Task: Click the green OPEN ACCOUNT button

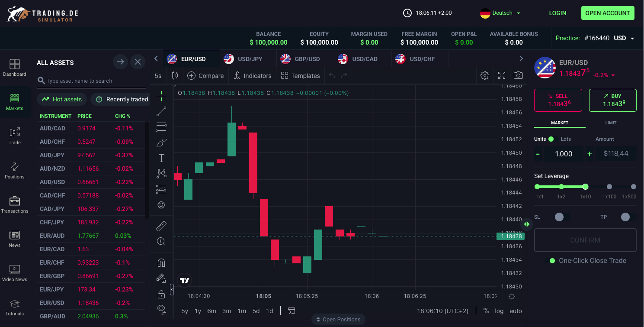Action: (608, 13)
